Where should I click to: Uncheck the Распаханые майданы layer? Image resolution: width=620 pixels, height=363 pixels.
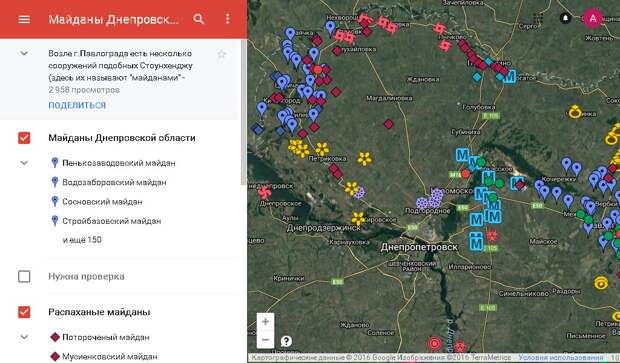tap(24, 312)
